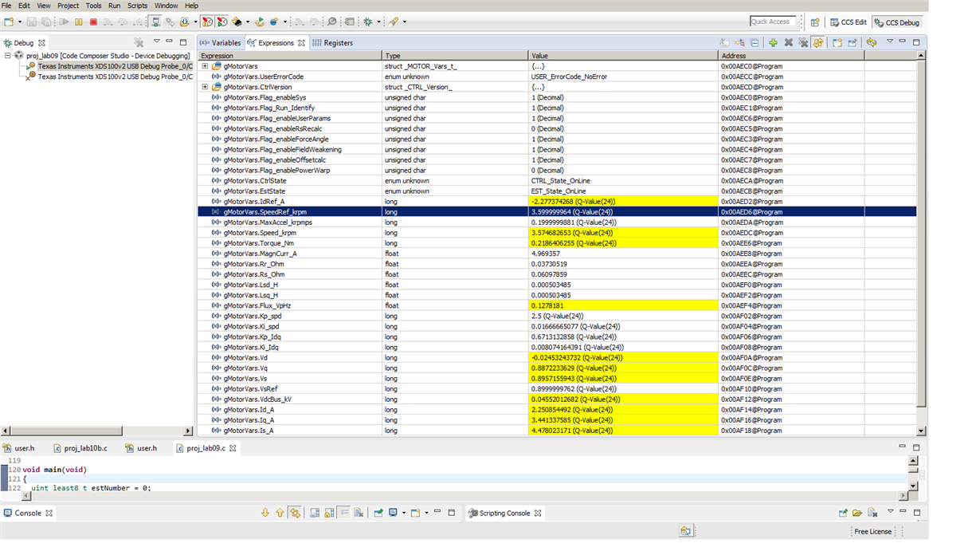Click the Expression column header

click(290, 56)
